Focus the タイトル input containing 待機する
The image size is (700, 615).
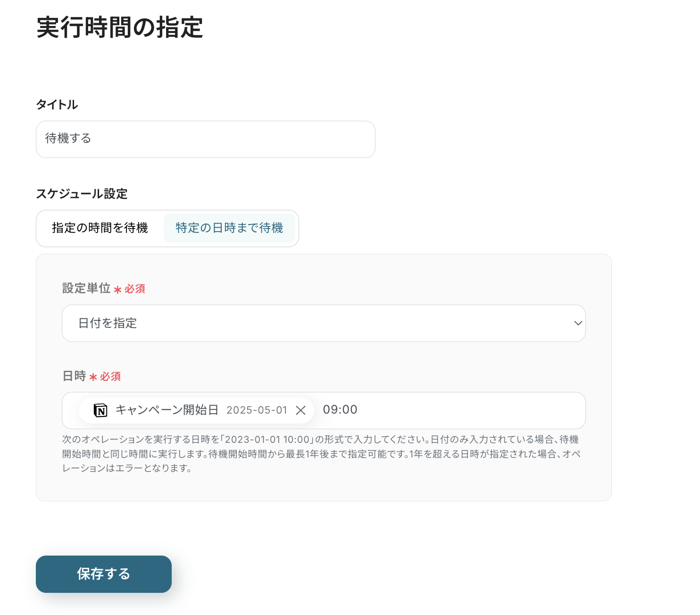pyautogui.click(x=206, y=139)
